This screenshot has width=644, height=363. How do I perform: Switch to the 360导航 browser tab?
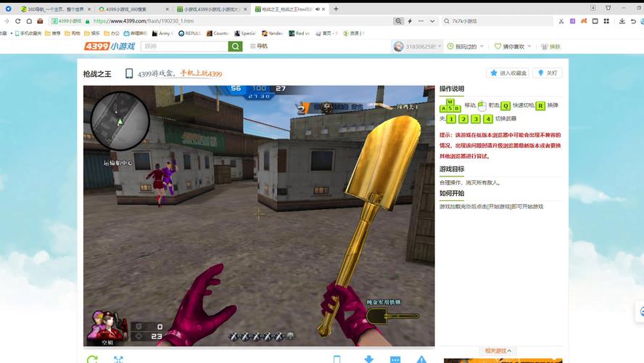tap(51, 9)
